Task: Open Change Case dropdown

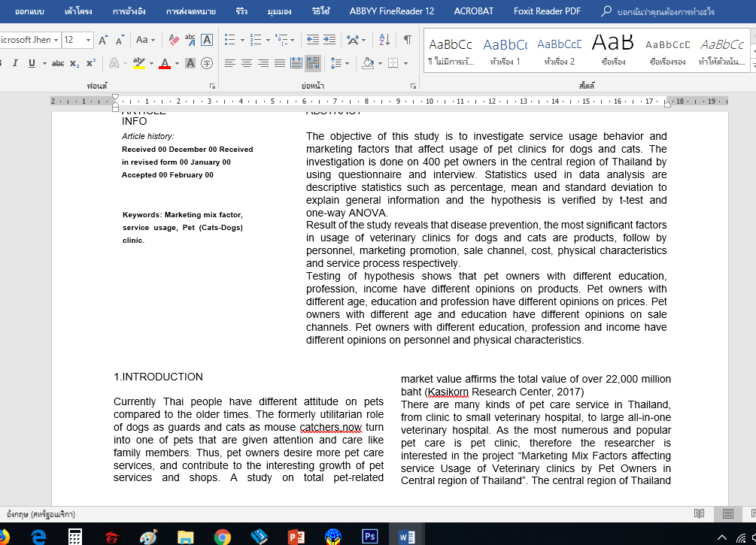Action: click(x=145, y=40)
